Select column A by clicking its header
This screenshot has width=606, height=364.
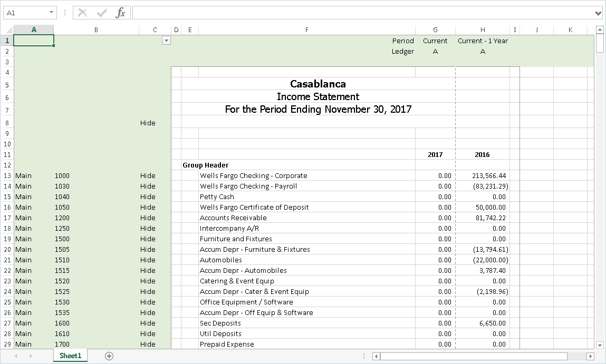(34, 29)
